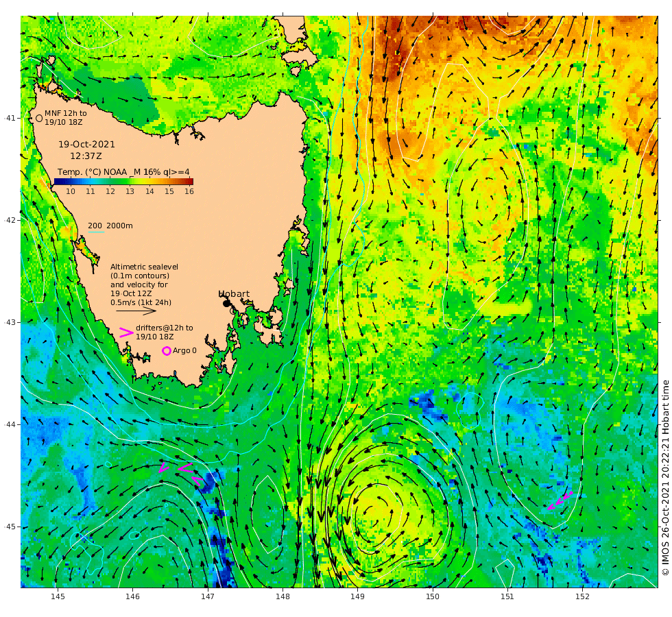Click the longitude axis label 147

207,596
